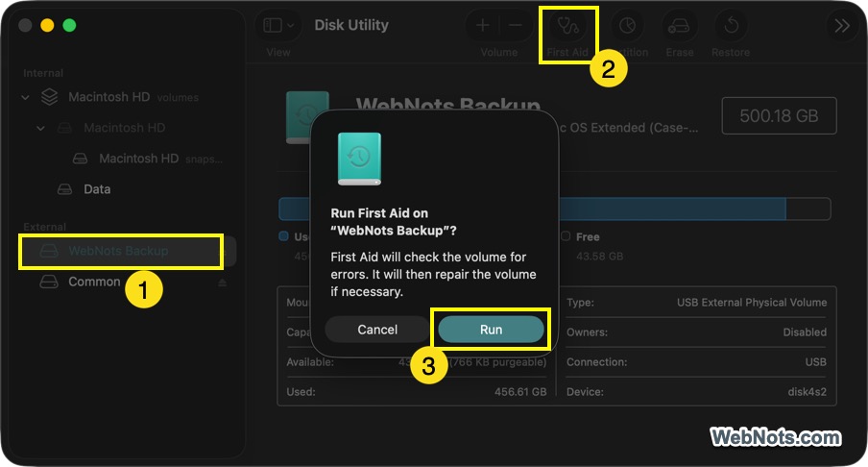This screenshot has height=467, width=868.
Task: Click the Macintosh HD layered disk icon
Action: [49, 97]
